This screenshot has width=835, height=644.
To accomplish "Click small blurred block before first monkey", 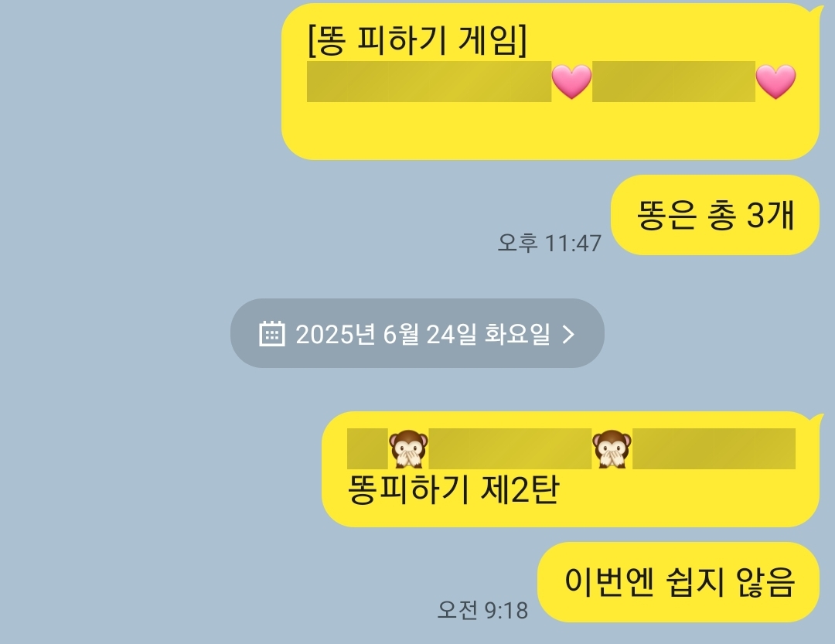I will 367,449.
